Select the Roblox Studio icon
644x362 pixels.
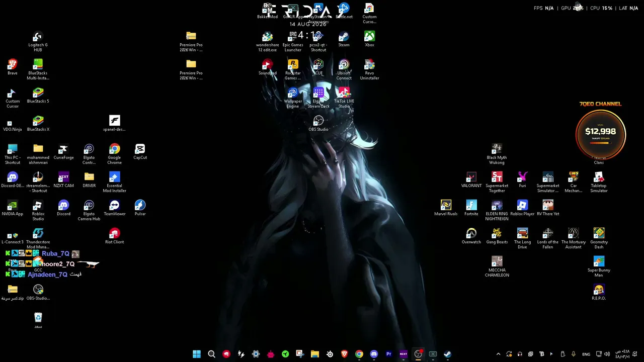click(x=38, y=211)
